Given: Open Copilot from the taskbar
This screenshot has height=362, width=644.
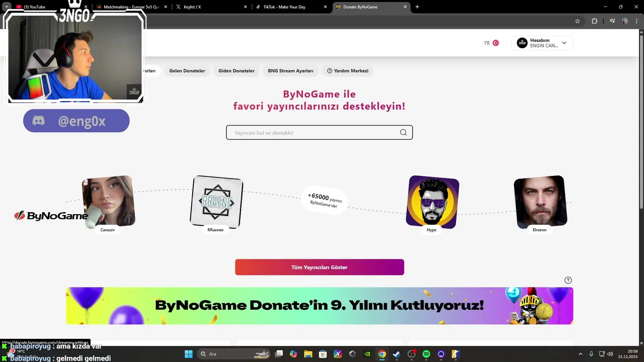Looking at the screenshot, I should pyautogui.click(x=293, y=354).
